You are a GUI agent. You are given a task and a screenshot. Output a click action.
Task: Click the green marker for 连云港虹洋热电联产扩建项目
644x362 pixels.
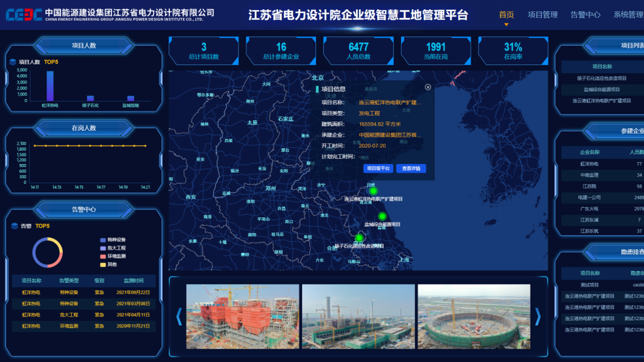[373, 191]
